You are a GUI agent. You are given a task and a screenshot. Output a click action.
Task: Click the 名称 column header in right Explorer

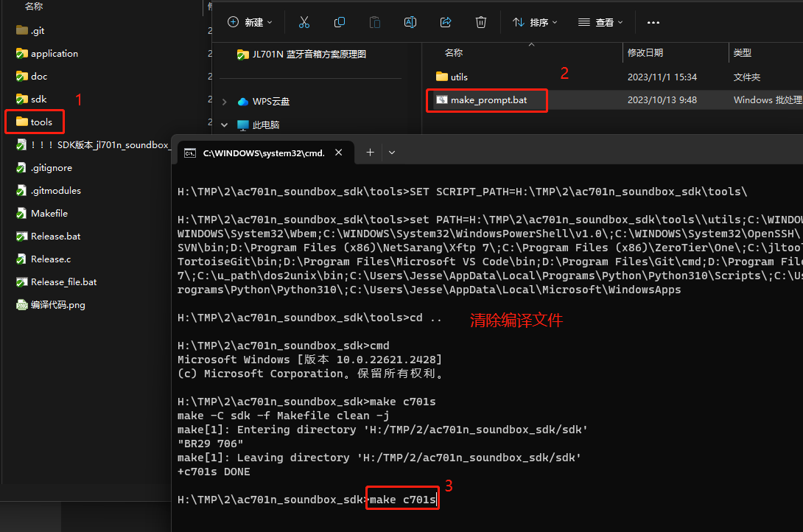(x=454, y=53)
